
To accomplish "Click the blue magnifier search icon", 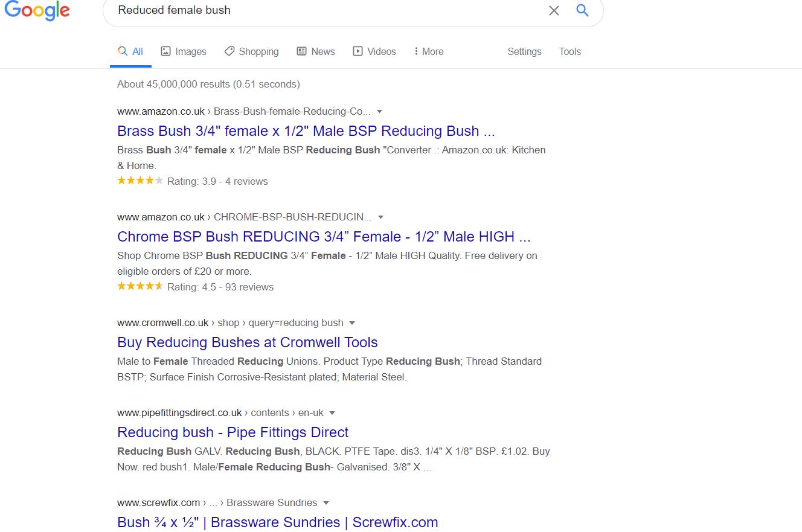I will pyautogui.click(x=582, y=10).
